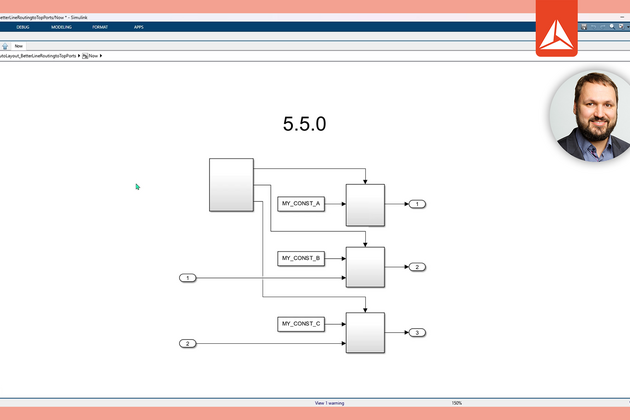The image size is (630, 420).
Task: Select the MY_CONST_C constant block
Action: pyautogui.click(x=301, y=323)
